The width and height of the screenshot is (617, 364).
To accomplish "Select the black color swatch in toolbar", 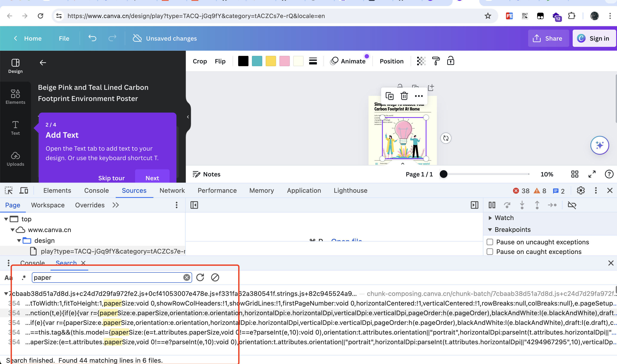I will coord(243,61).
